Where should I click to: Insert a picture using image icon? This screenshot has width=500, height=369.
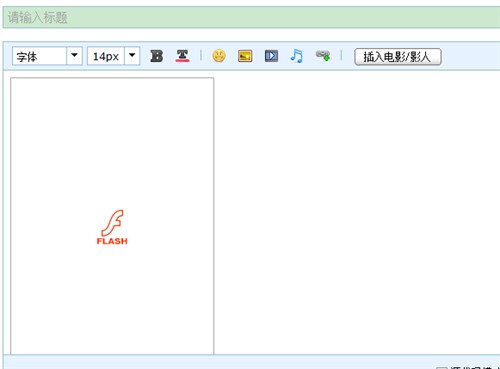tap(245, 56)
